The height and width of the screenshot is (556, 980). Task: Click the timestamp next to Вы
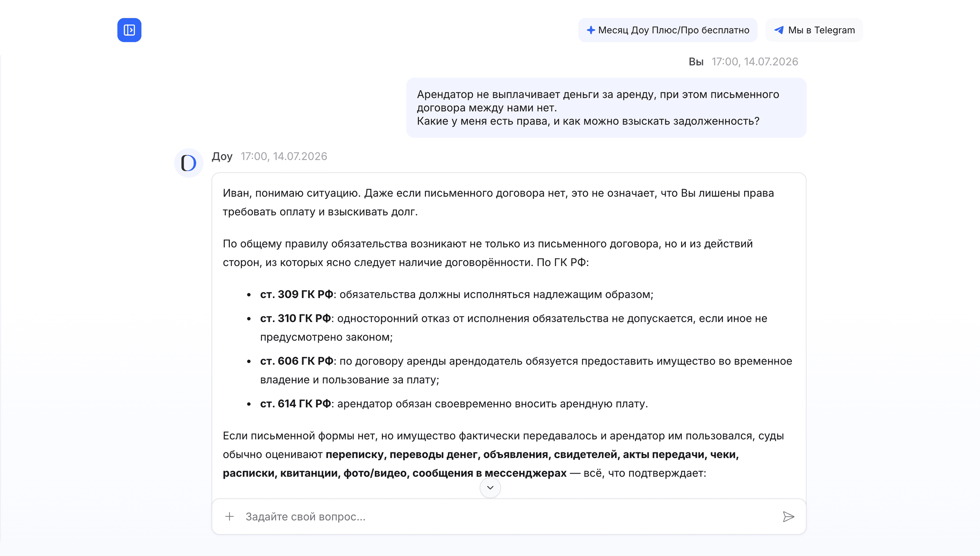(x=754, y=62)
